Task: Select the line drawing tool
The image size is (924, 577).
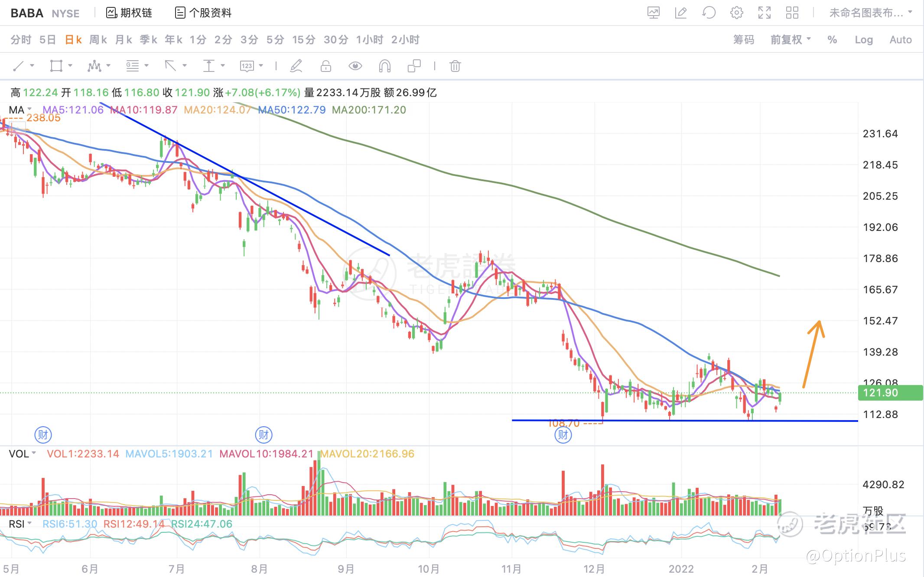Action: click(x=19, y=66)
